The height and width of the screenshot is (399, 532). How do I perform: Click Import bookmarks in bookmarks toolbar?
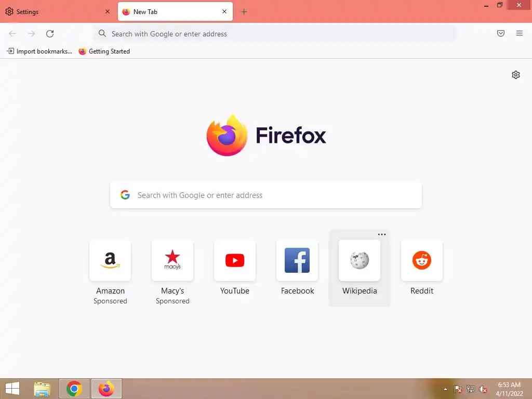pos(39,51)
